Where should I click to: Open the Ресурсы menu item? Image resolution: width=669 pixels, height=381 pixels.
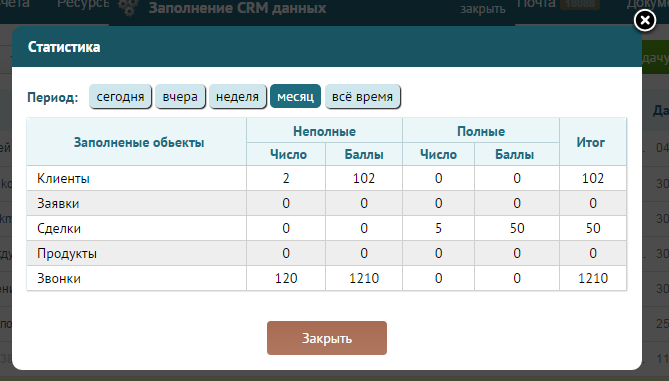(83, 4)
